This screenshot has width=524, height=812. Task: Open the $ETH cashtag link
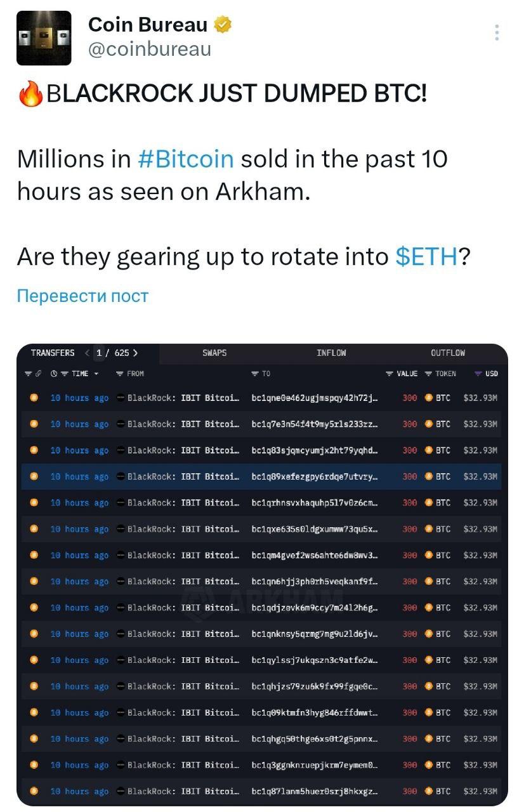pos(426,256)
